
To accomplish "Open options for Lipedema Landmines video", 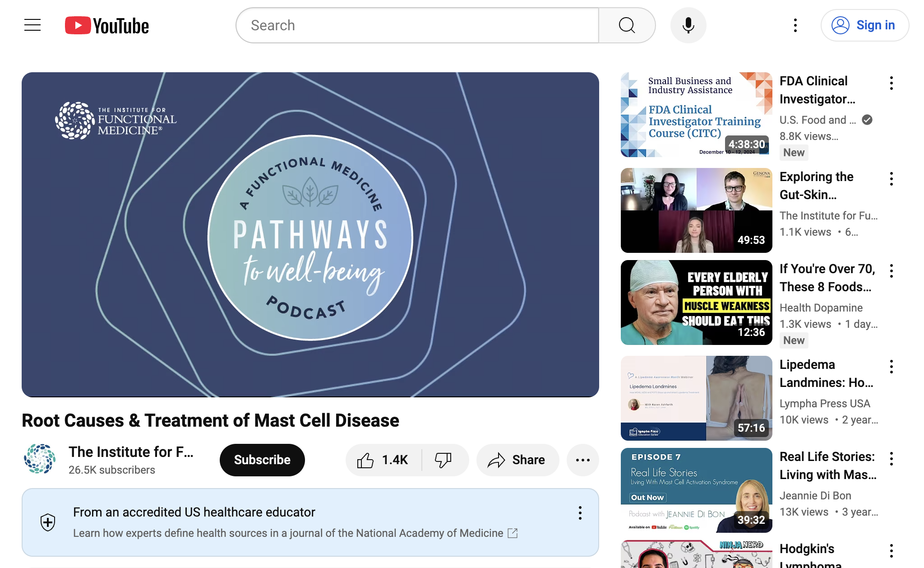I will tap(891, 367).
